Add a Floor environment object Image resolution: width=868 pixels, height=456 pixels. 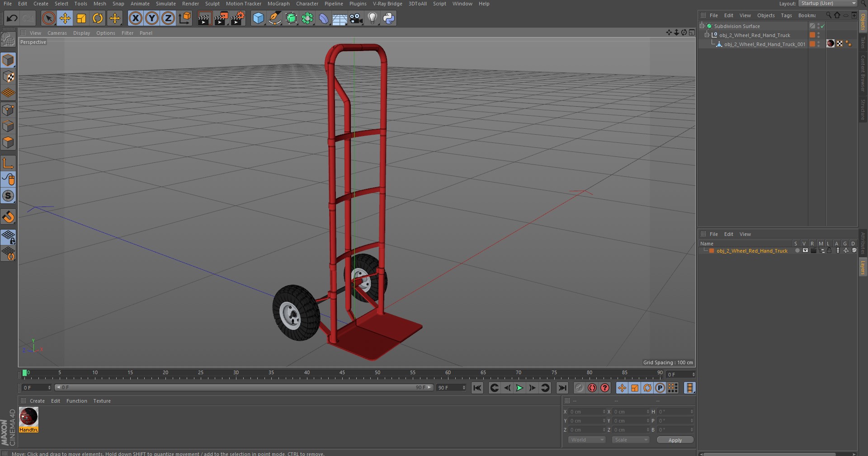[x=340, y=19]
